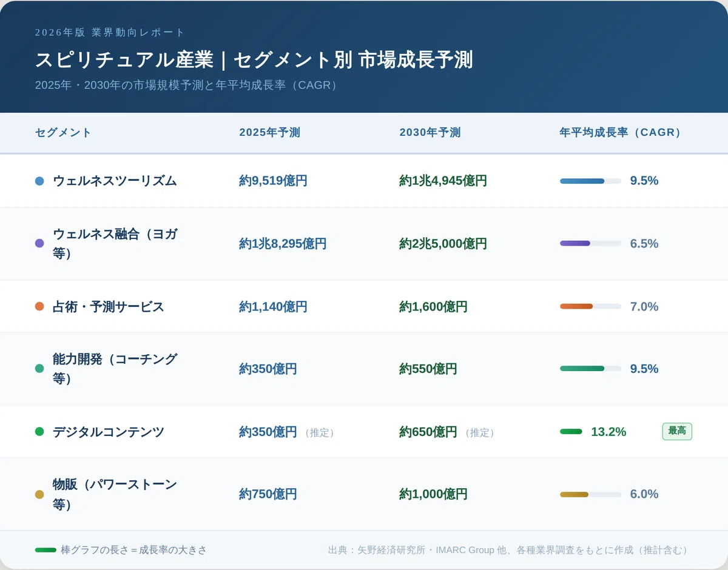Select the ウェルネスツーリズム segment name
This screenshot has width=728, height=570.
click(115, 181)
